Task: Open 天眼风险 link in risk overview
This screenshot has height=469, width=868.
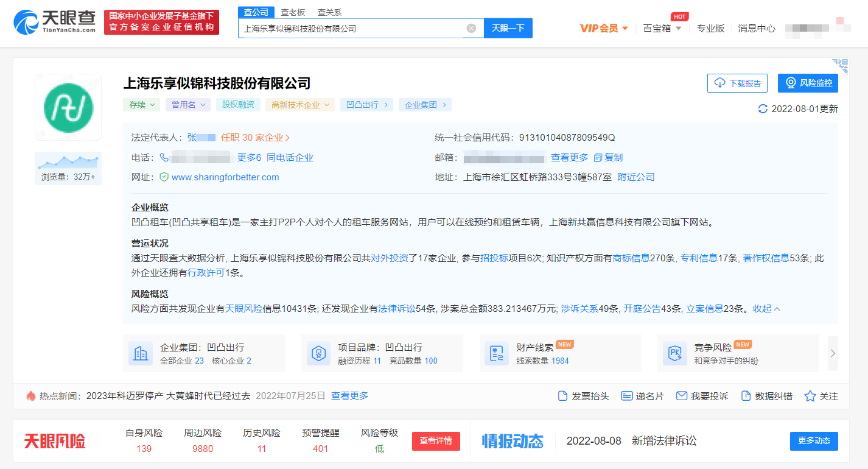Action: [x=243, y=309]
